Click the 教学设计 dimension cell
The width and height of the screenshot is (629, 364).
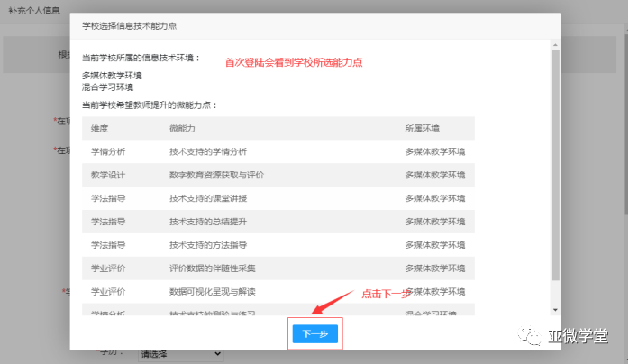click(108, 175)
